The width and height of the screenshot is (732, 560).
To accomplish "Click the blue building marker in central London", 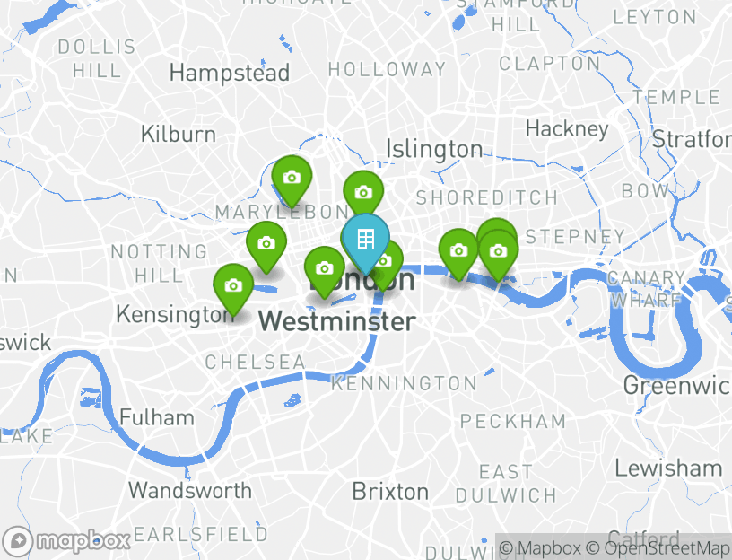I will tap(366, 241).
